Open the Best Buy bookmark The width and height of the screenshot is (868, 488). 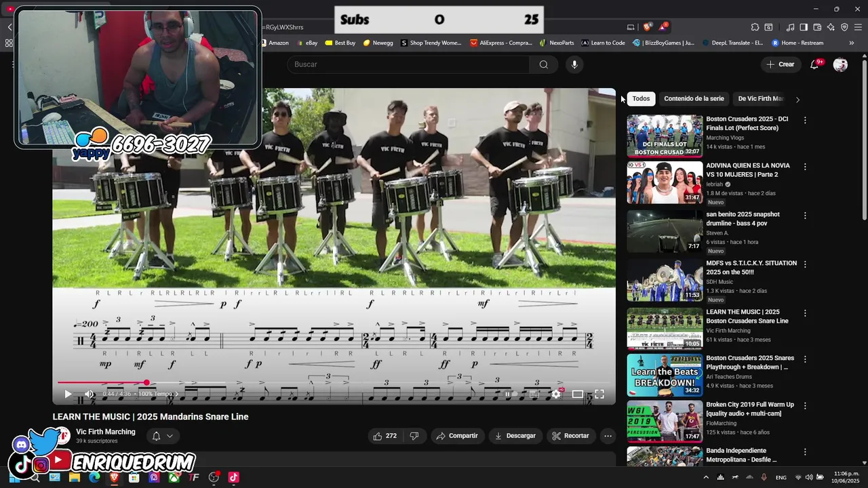pos(340,43)
